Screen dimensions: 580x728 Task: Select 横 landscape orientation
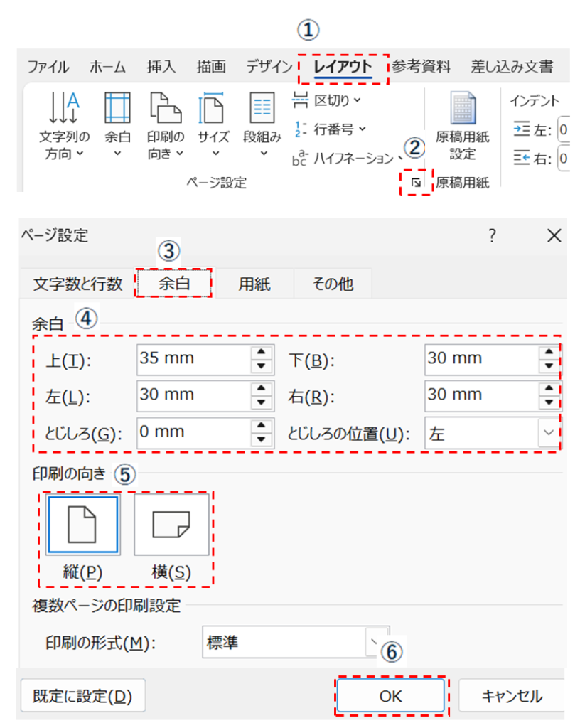click(x=171, y=525)
